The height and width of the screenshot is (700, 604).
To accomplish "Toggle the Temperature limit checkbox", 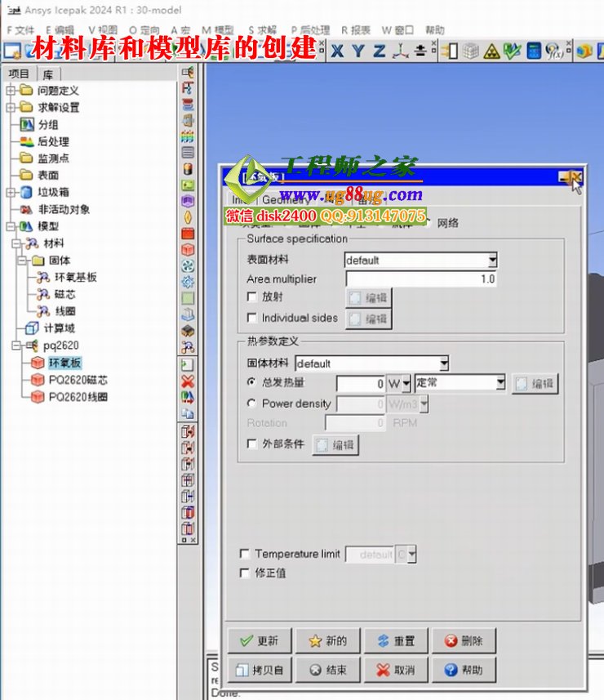I will [x=245, y=554].
